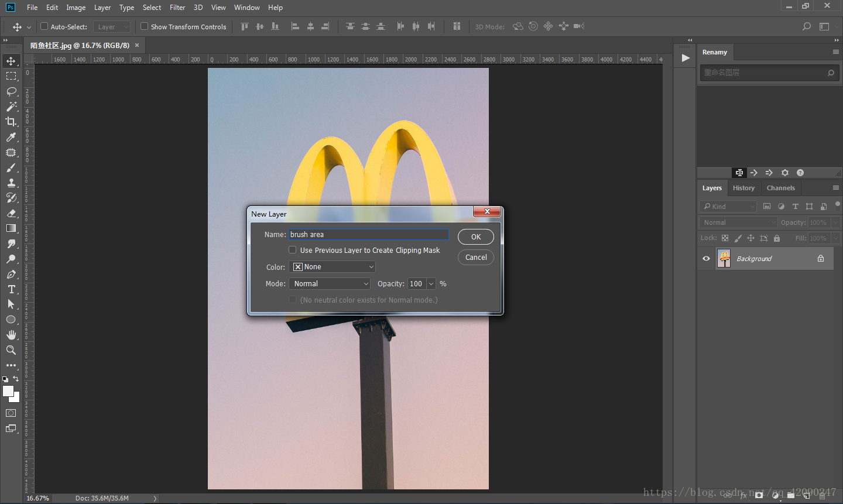Select the Smudge tool
Viewport: 843px width, 504px height.
tap(11, 244)
